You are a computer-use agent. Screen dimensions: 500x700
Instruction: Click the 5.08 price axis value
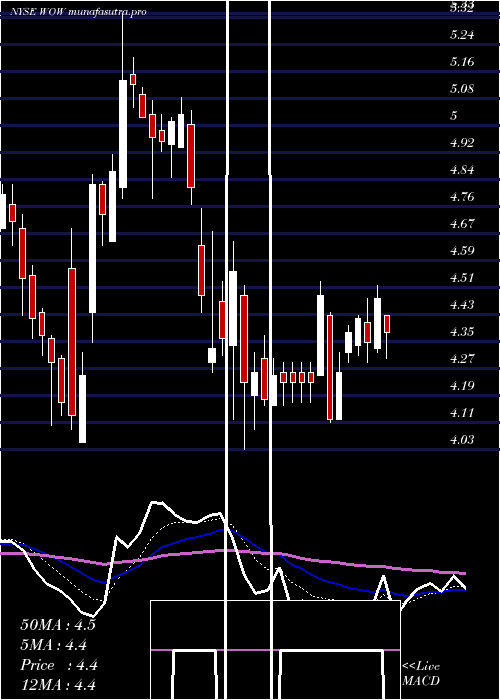[x=462, y=89]
